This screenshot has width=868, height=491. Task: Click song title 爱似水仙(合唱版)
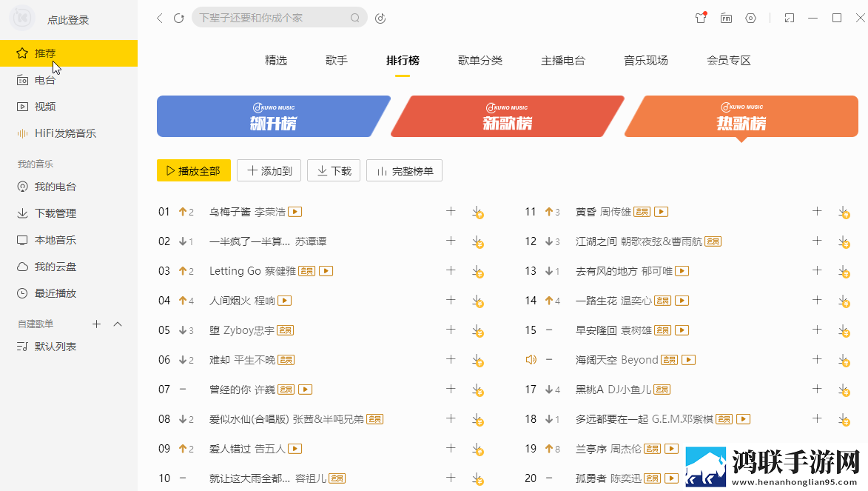click(x=249, y=419)
